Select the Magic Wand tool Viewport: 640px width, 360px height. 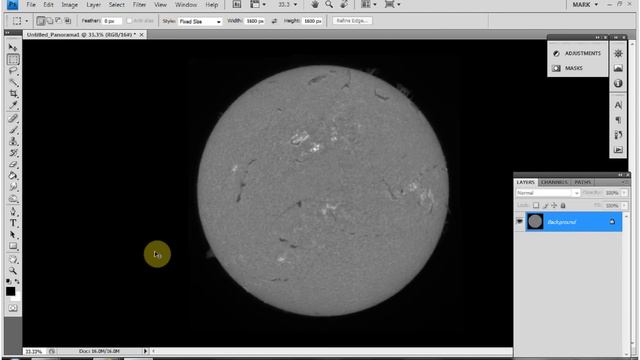click(x=13, y=83)
